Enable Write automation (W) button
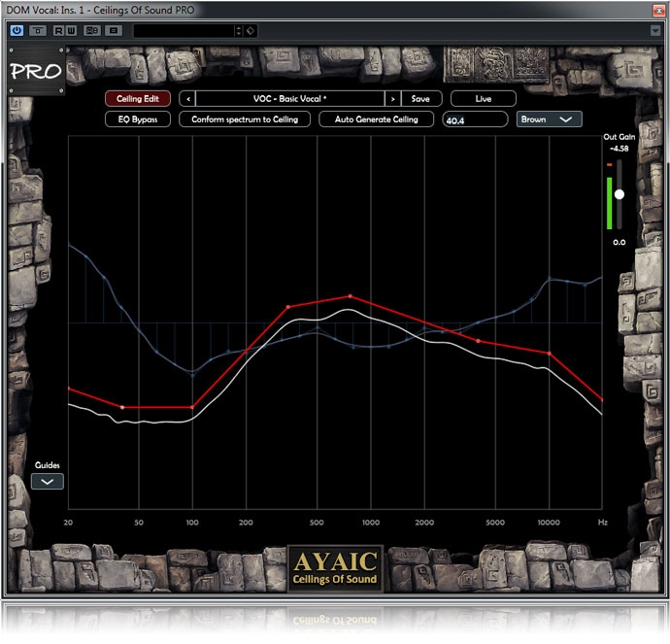The width and height of the screenshot is (670, 644). (x=72, y=30)
